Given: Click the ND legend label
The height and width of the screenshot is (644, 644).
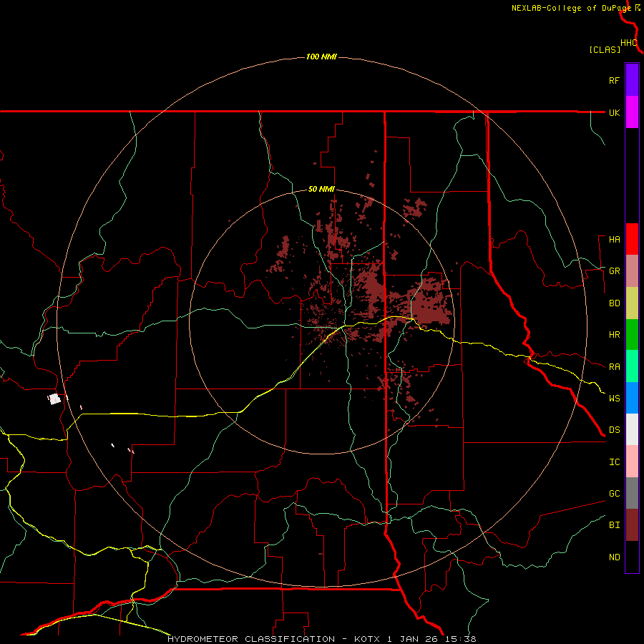Looking at the screenshot, I should click(614, 557).
